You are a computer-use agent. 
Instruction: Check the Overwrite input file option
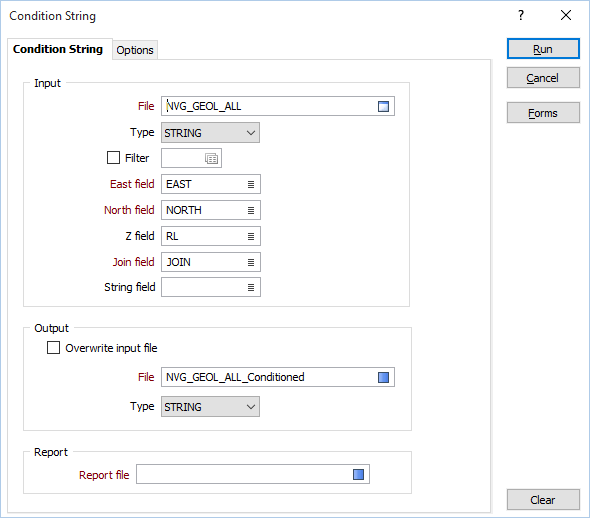click(x=53, y=348)
